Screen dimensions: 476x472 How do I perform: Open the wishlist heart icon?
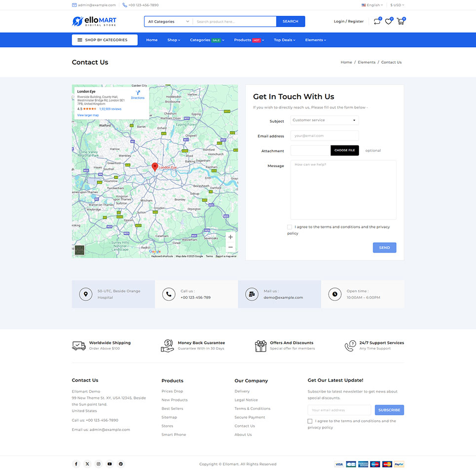pos(389,21)
